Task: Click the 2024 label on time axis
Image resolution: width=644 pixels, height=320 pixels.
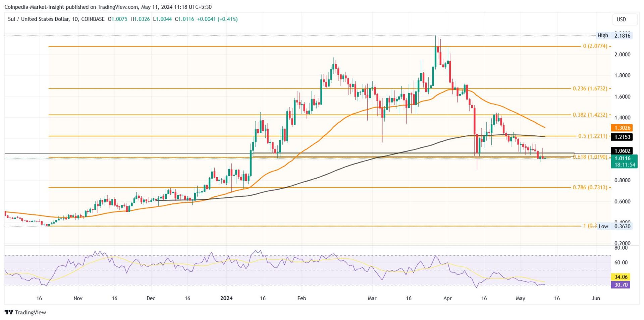Action: pos(226,298)
